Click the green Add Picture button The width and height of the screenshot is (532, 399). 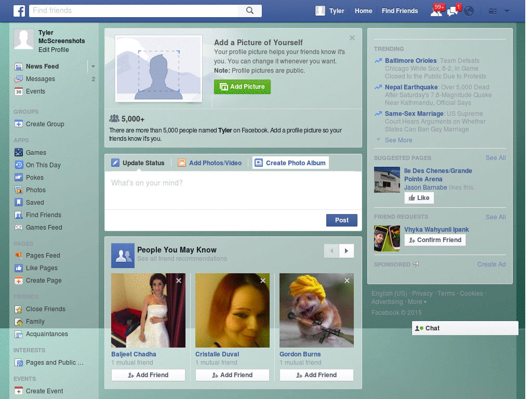point(242,87)
